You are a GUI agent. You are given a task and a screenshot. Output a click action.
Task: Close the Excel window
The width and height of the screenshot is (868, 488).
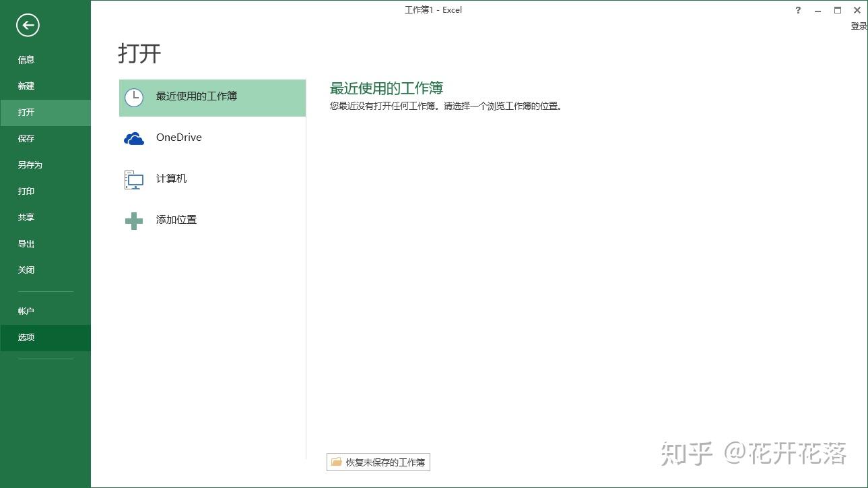[857, 10]
